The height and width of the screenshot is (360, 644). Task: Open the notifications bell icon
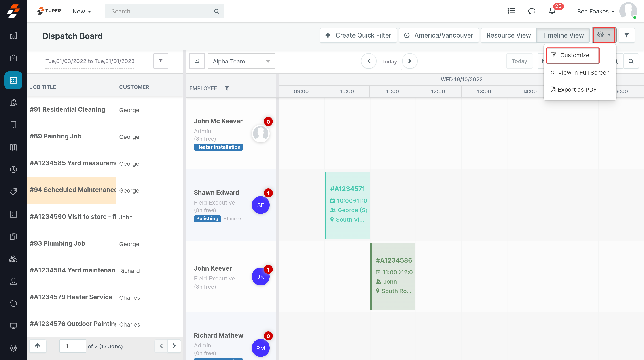[x=552, y=11]
